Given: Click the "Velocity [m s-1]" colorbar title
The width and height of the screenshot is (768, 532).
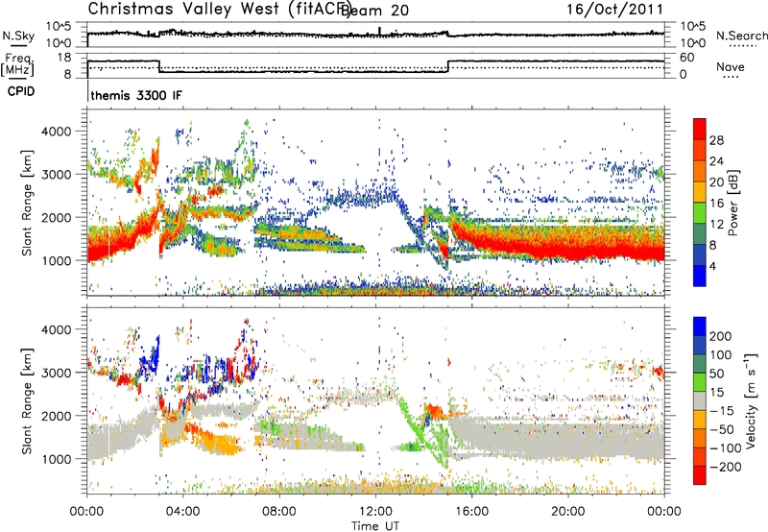Looking at the screenshot, I should 751,400.
